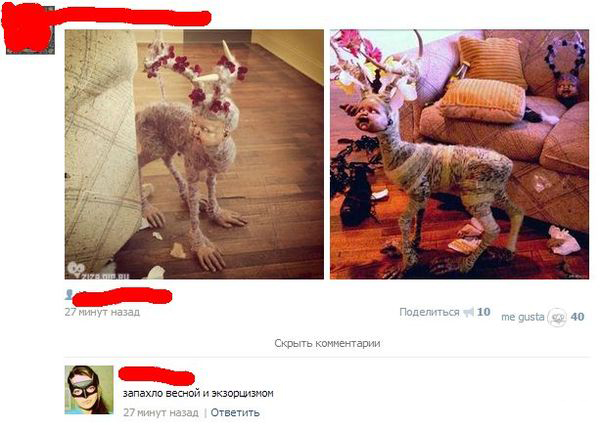The width and height of the screenshot is (600, 429).
Task: Click the Ответить reply link
Action: tap(235, 413)
